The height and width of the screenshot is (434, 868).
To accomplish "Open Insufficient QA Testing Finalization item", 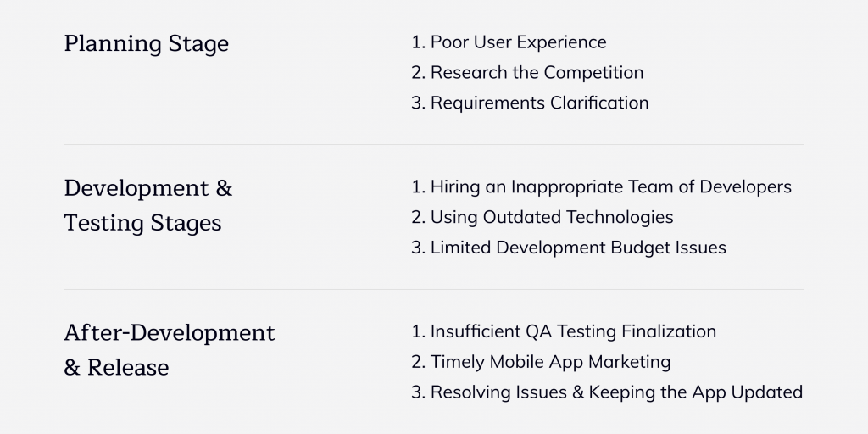I will (x=564, y=331).
